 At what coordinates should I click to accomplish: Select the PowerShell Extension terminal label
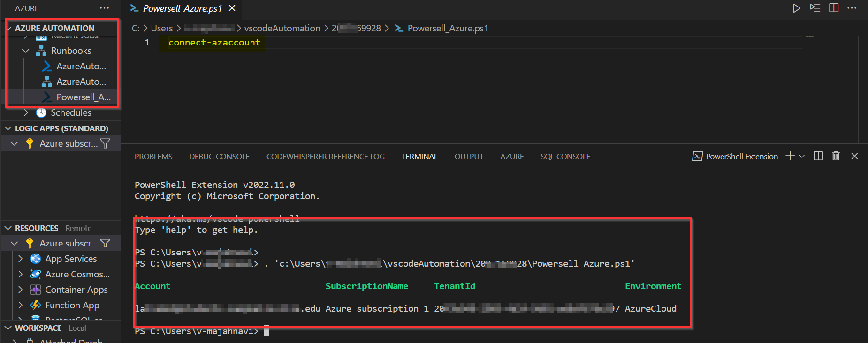[742, 157]
